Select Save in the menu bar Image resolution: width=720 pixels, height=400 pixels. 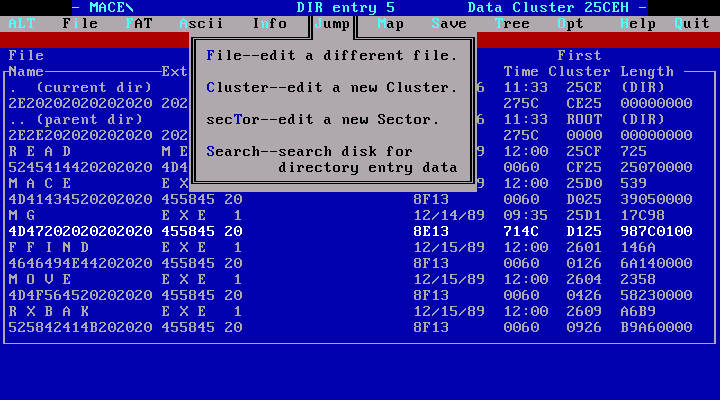tap(449, 23)
